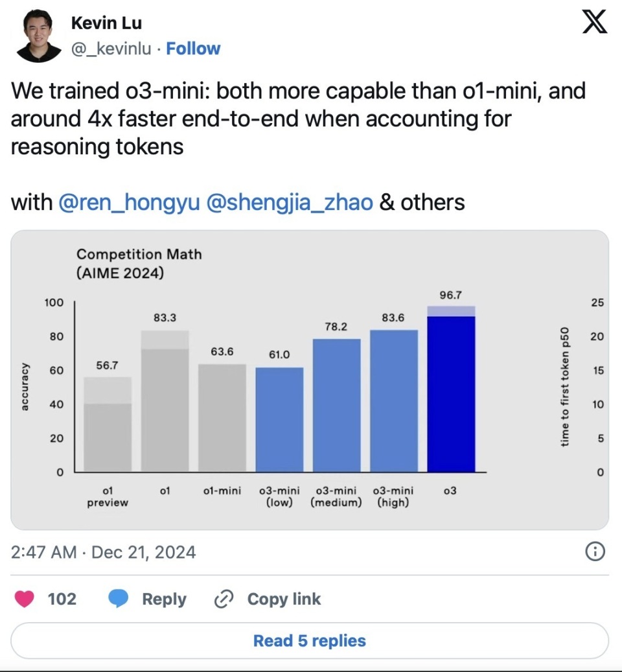The height and width of the screenshot is (672, 622).
Task: Select the speech bubble next to Reply
Action: (x=117, y=599)
